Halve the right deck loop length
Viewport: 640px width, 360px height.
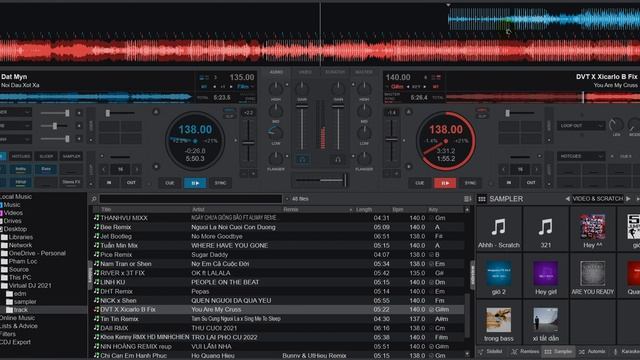(x=503, y=169)
